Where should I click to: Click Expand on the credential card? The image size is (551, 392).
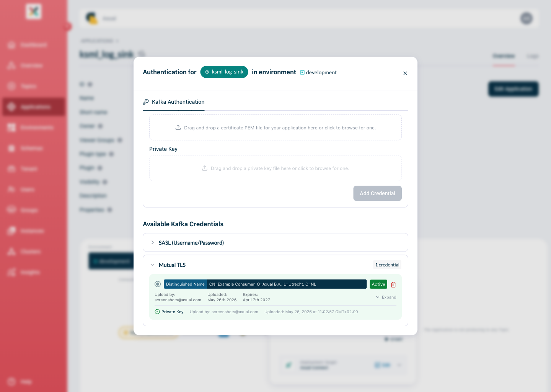click(x=386, y=297)
